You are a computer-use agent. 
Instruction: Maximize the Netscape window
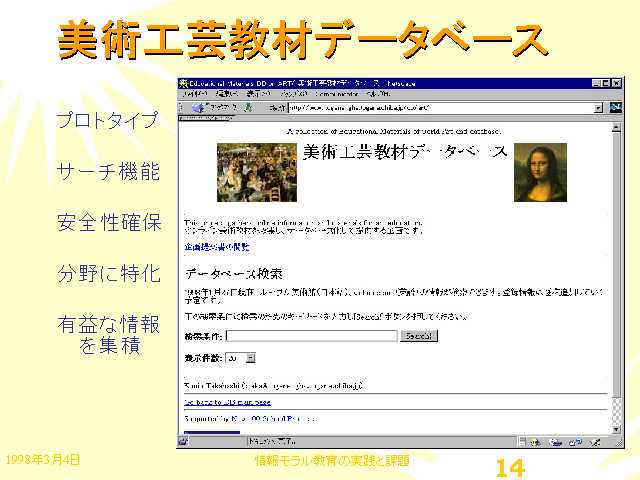coord(606,84)
